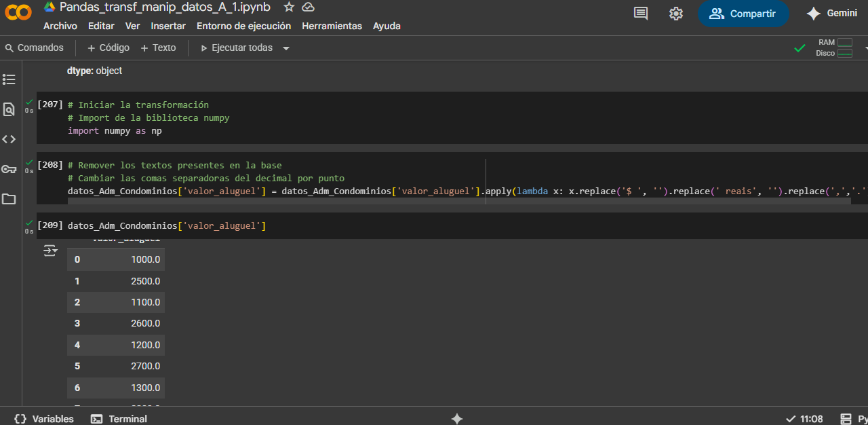Open the Gemini assistant
The image size is (868, 425).
coord(831,14)
